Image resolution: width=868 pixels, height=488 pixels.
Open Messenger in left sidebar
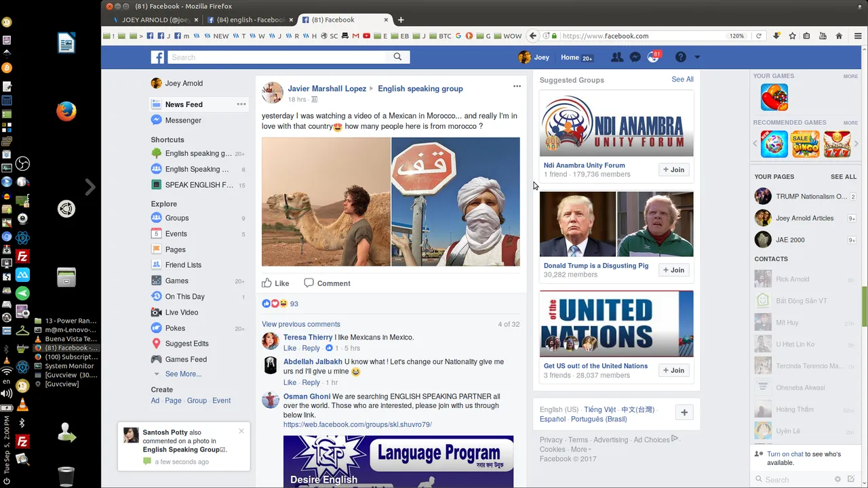(x=183, y=121)
